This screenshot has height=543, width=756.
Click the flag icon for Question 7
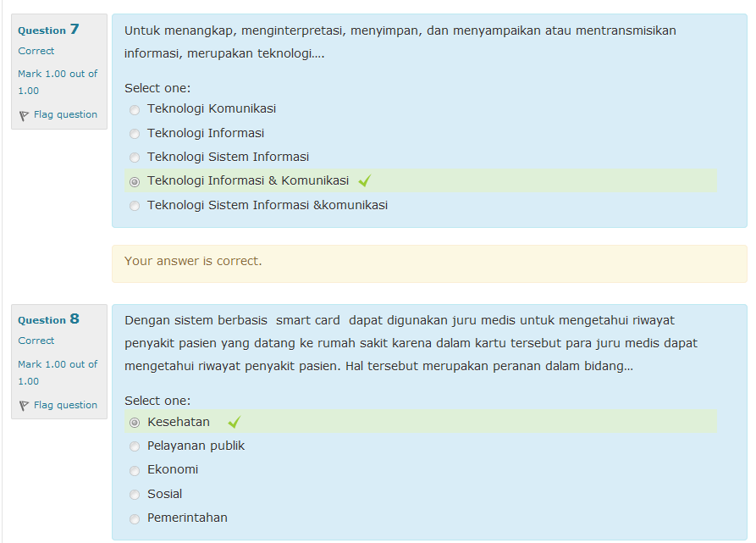click(x=24, y=116)
